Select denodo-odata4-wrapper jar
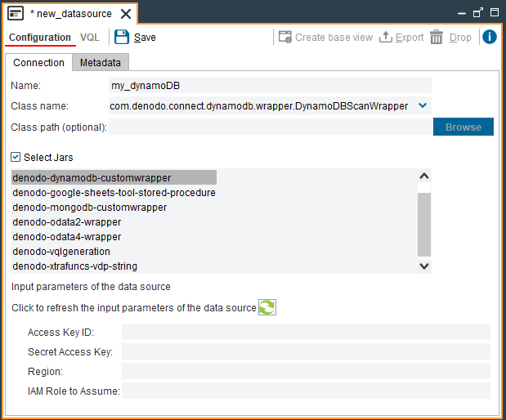This screenshot has width=506, height=420. click(x=67, y=237)
